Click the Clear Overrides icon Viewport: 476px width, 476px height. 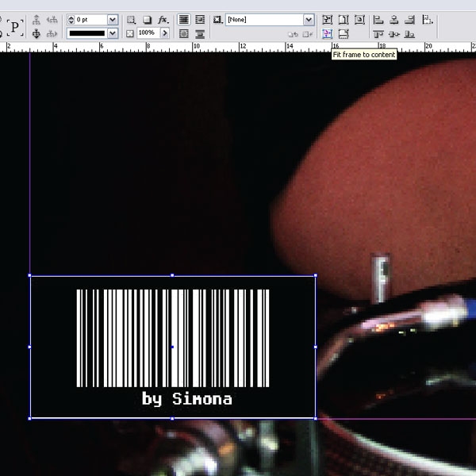(x=293, y=34)
